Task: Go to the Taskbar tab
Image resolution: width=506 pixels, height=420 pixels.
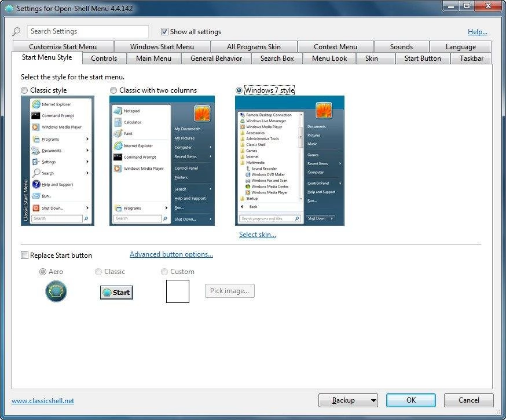Action: [471, 59]
